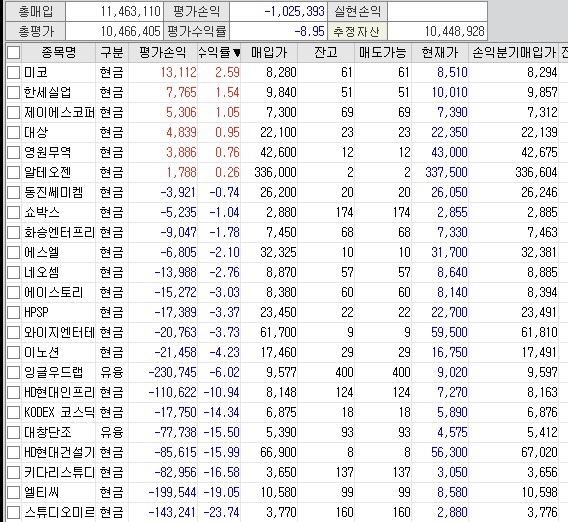Viewport: 568px width, 522px height.
Task: Toggle the select-all checkbox in the header row
Action: click(13, 53)
